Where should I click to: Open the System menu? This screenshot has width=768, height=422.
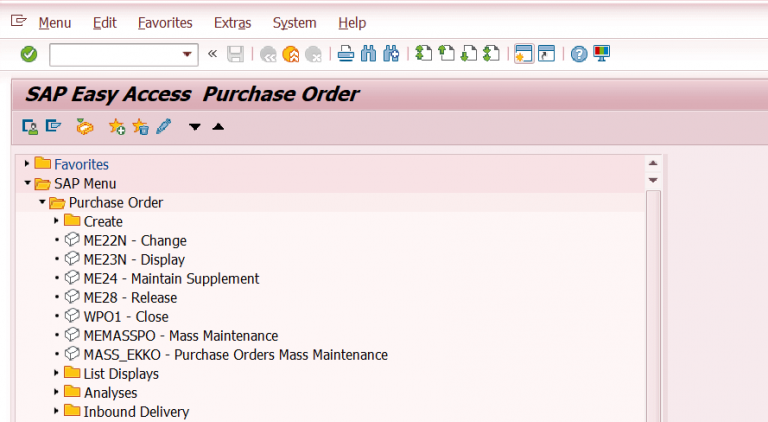click(x=294, y=23)
